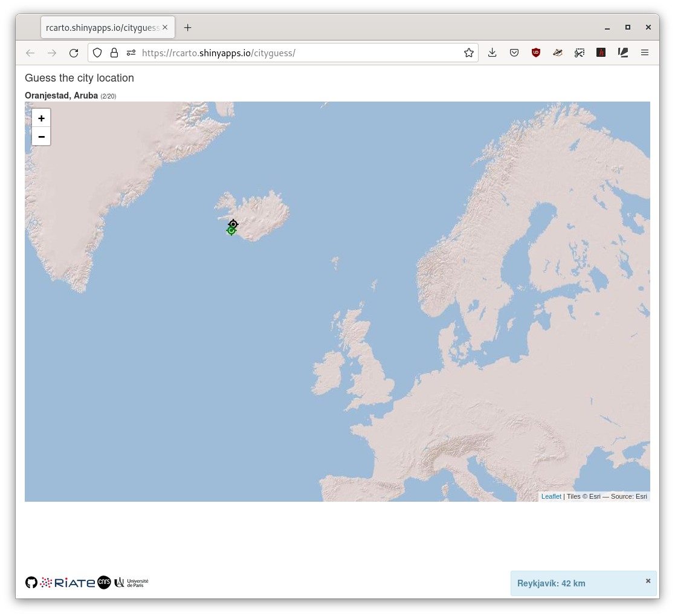The height and width of the screenshot is (616, 675).
Task: Zoom in on the map
Action: point(41,118)
